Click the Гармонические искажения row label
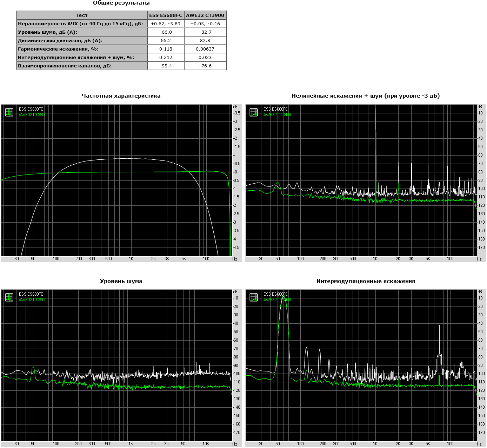This screenshot has width=487, height=448. pyautogui.click(x=58, y=49)
